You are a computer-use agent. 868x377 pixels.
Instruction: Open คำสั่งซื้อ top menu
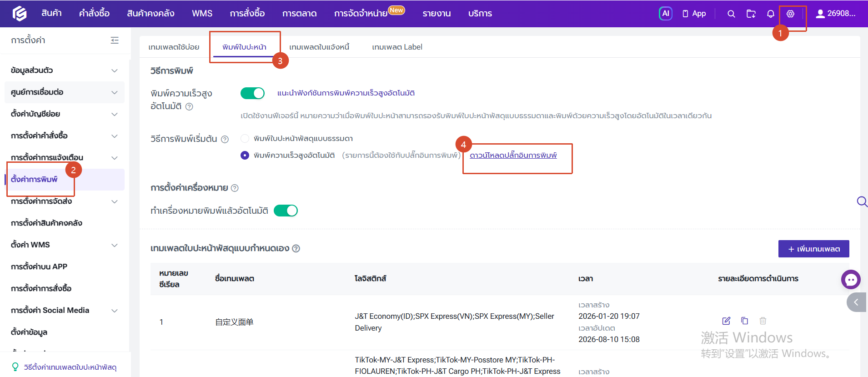[94, 14]
